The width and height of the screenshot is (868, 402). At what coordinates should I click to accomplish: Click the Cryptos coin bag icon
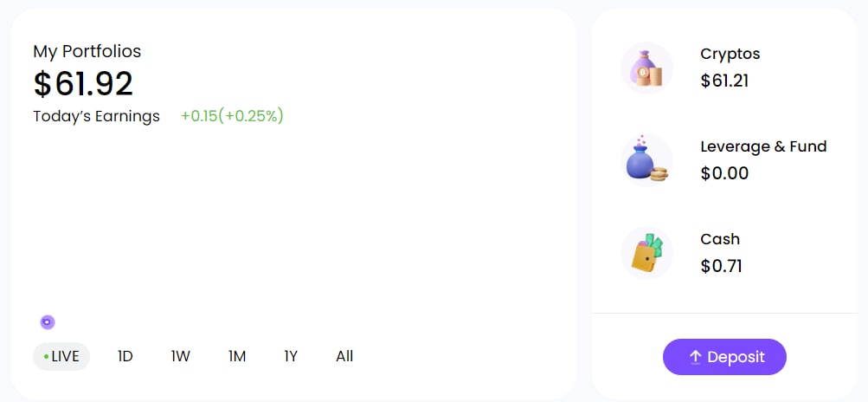[646, 68]
